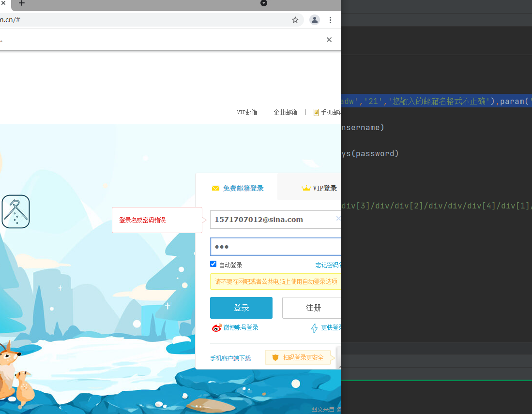This screenshot has width=532, height=414.
Task: Click the envelope icon on the free mail tab
Action: 215,188
